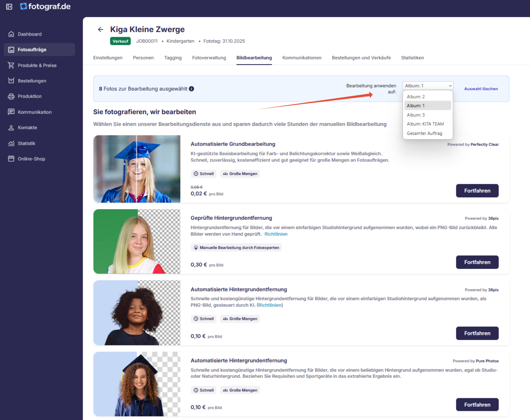Image resolution: width=530 pixels, height=420 pixels.
Task: Open the Einstellungen tab
Action: pyautogui.click(x=108, y=58)
